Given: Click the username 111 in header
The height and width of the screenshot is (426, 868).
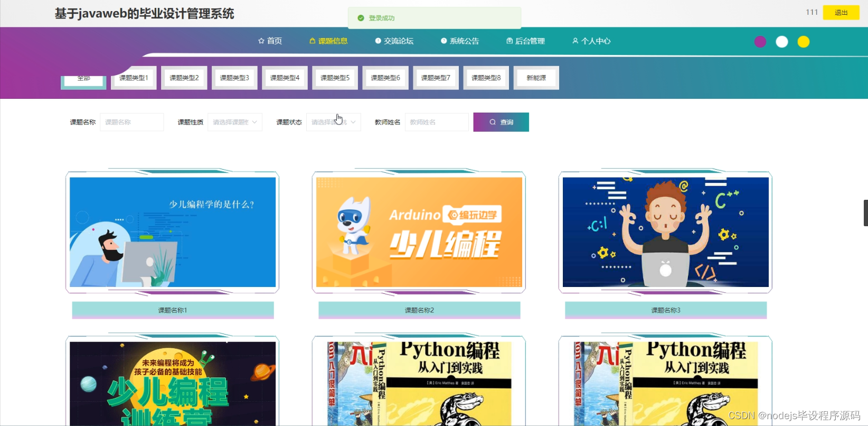Looking at the screenshot, I should (x=812, y=12).
